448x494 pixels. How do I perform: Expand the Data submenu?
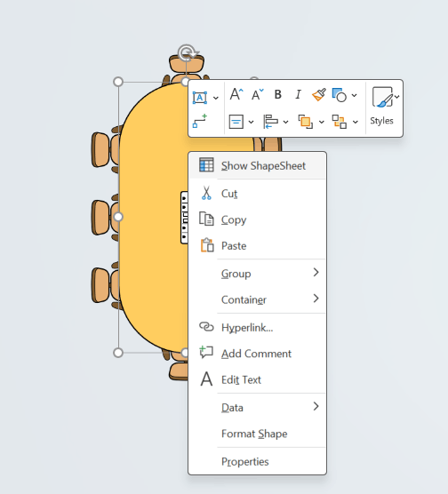pos(257,407)
